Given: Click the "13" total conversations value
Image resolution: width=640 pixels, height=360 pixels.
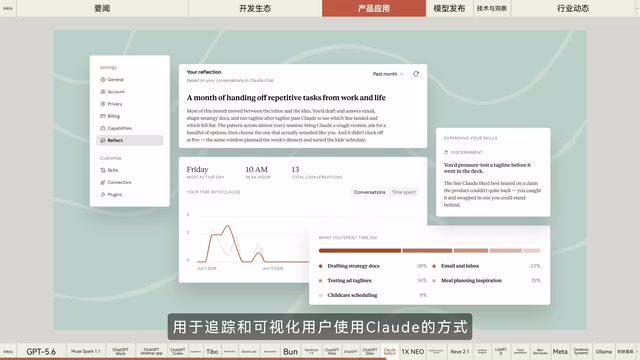Looking at the screenshot, I should (295, 169).
